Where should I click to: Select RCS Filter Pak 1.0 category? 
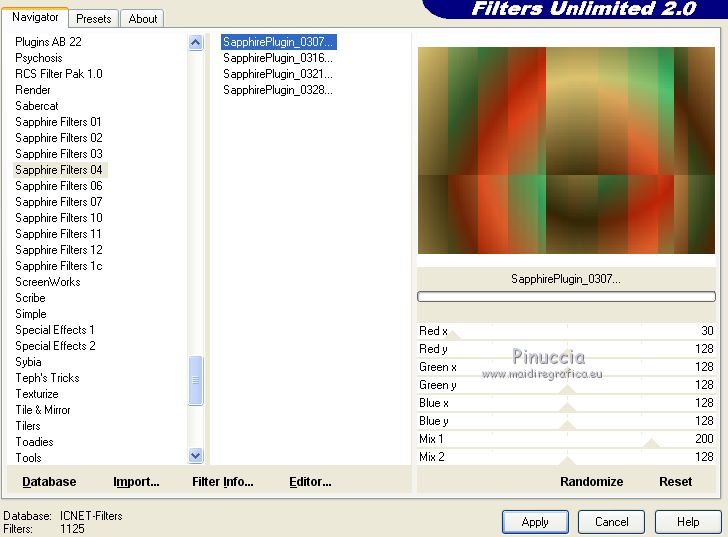(58, 74)
